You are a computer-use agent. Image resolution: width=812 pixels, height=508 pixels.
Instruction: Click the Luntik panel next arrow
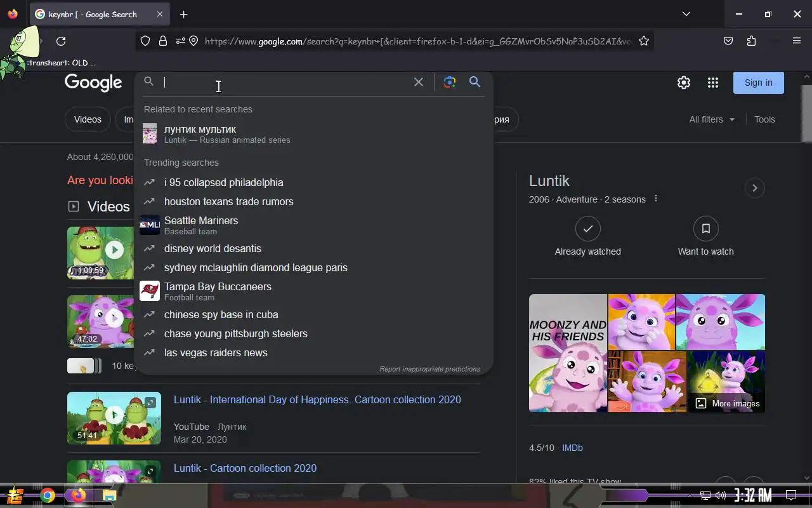tap(754, 188)
